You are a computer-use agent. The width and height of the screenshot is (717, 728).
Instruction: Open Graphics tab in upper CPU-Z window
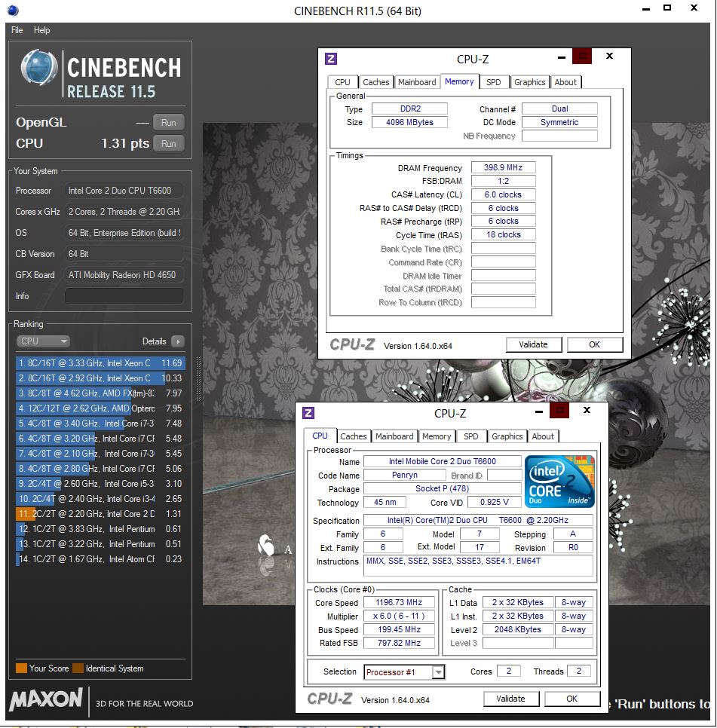(x=529, y=82)
